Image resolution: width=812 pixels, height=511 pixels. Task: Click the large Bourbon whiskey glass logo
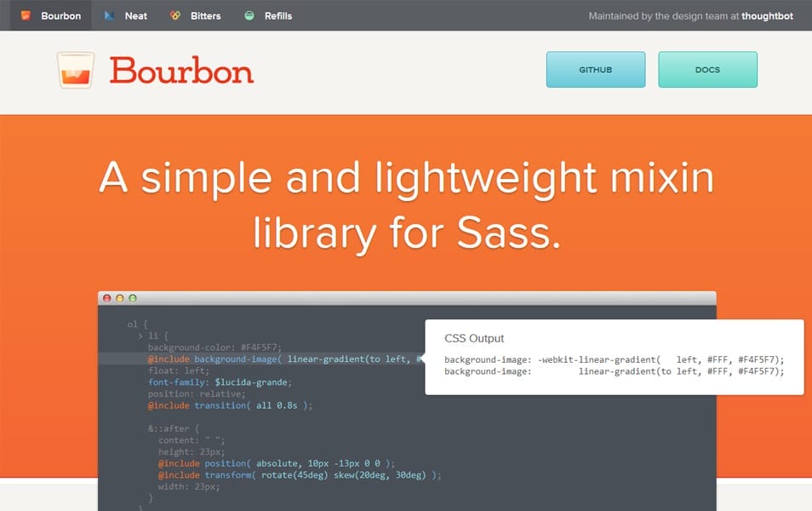pos(76,72)
